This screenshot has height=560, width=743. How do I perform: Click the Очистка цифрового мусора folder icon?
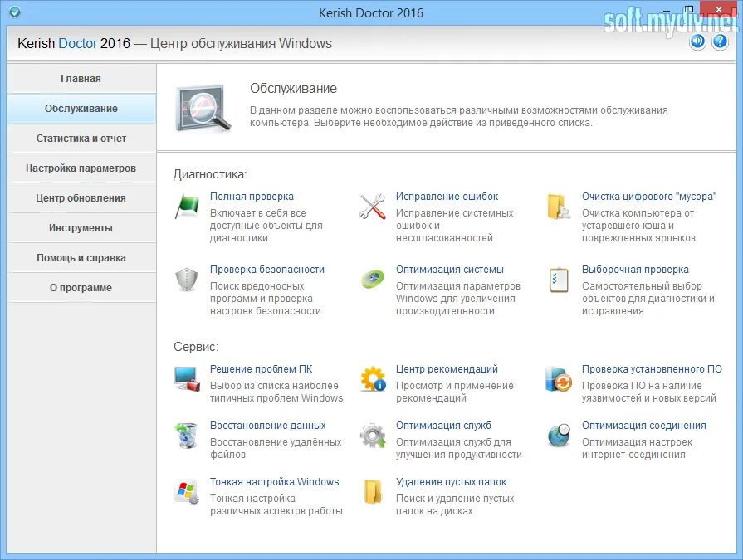[558, 207]
